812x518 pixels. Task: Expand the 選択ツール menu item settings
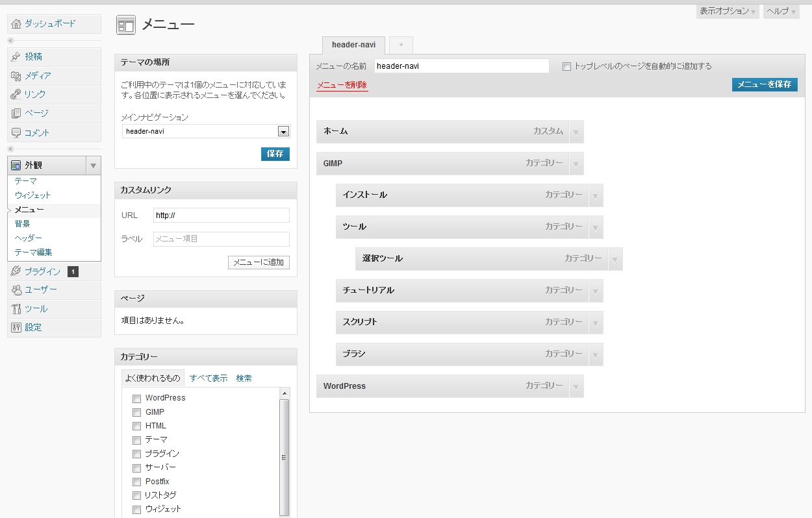[615, 258]
